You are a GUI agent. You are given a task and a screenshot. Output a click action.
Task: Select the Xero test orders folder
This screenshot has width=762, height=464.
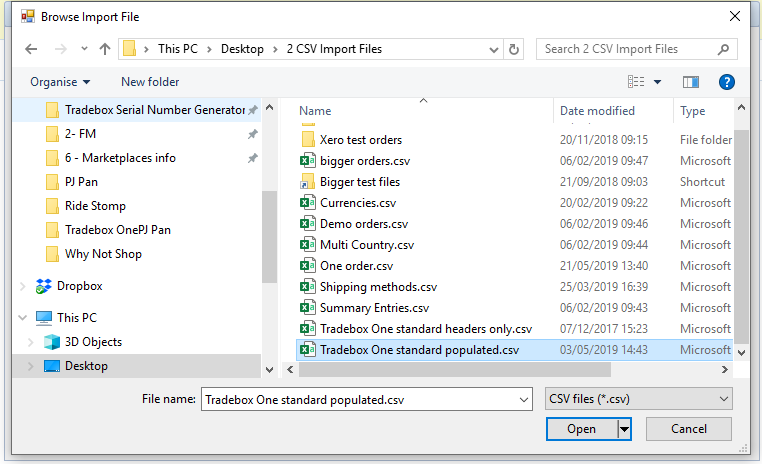point(361,140)
